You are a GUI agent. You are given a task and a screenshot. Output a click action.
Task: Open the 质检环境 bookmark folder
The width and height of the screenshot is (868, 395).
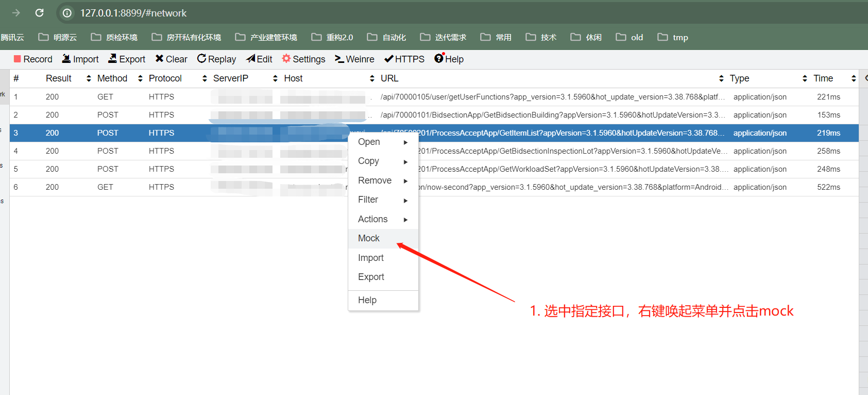pos(114,37)
